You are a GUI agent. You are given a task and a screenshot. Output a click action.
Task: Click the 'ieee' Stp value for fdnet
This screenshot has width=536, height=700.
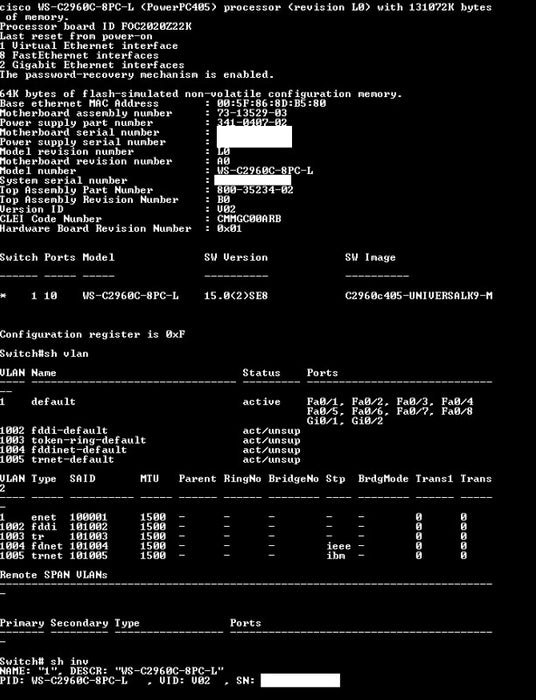pos(339,546)
